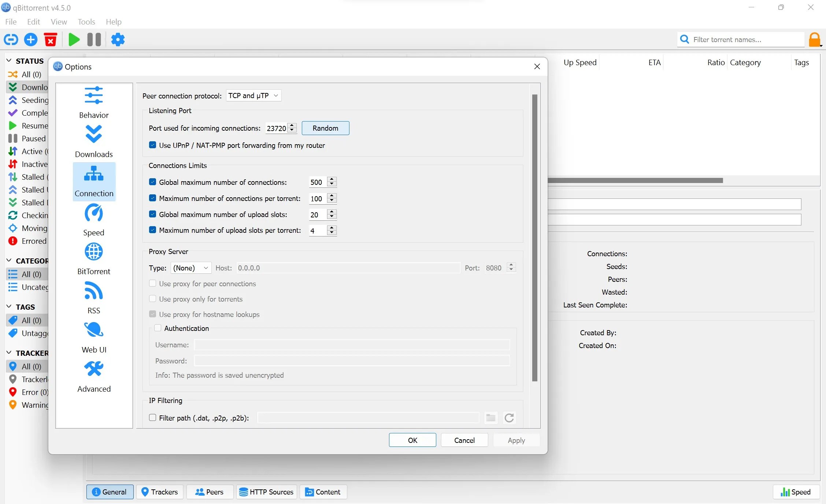826x504 pixels.
Task: Disable UPnP / NAT-PMP port forwarding
Action: tap(153, 145)
